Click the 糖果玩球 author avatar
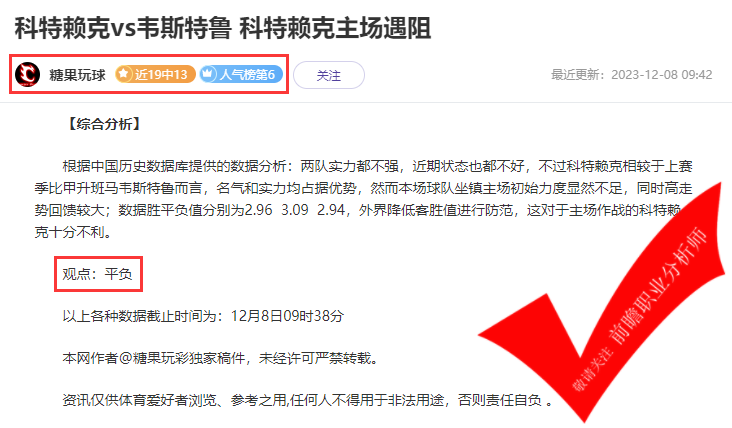The image size is (732, 428). point(27,74)
